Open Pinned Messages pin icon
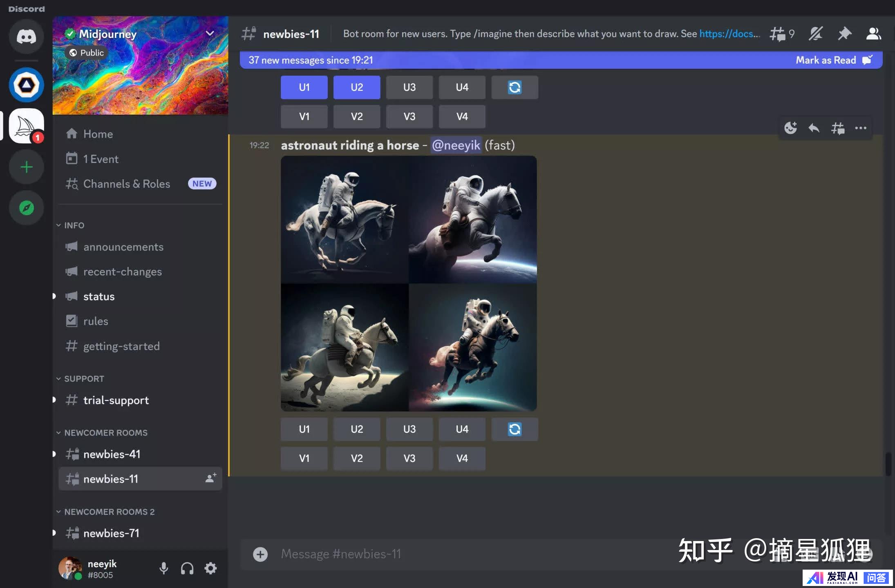The image size is (895, 588). point(844,34)
